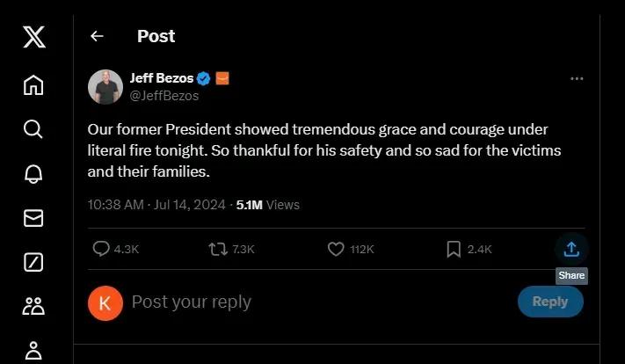
Task: Bookmark this post
Action: (454, 250)
